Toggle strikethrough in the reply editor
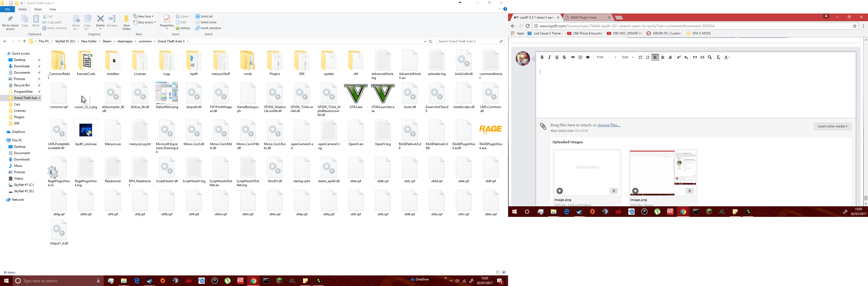Viewport: 868px width, 286px height. tap(564, 57)
